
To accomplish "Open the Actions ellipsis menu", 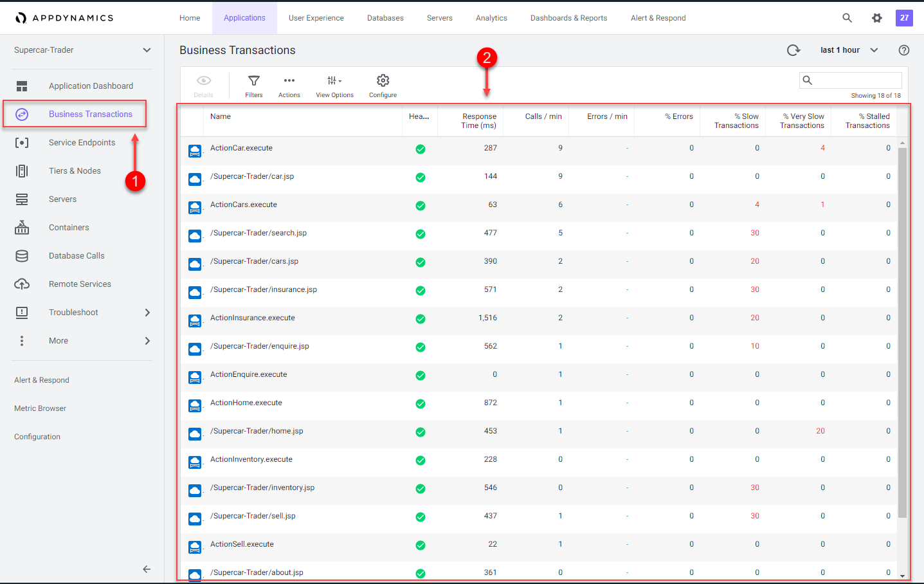I will 289,80.
